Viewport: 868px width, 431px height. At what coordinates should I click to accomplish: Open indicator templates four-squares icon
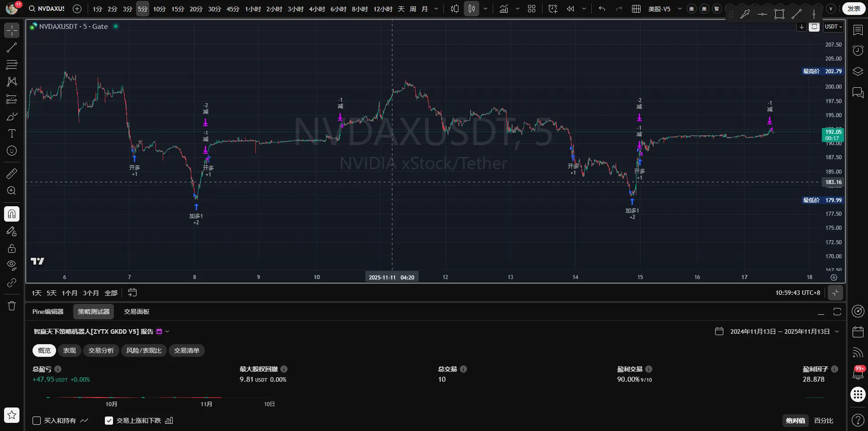pyautogui.click(x=532, y=9)
